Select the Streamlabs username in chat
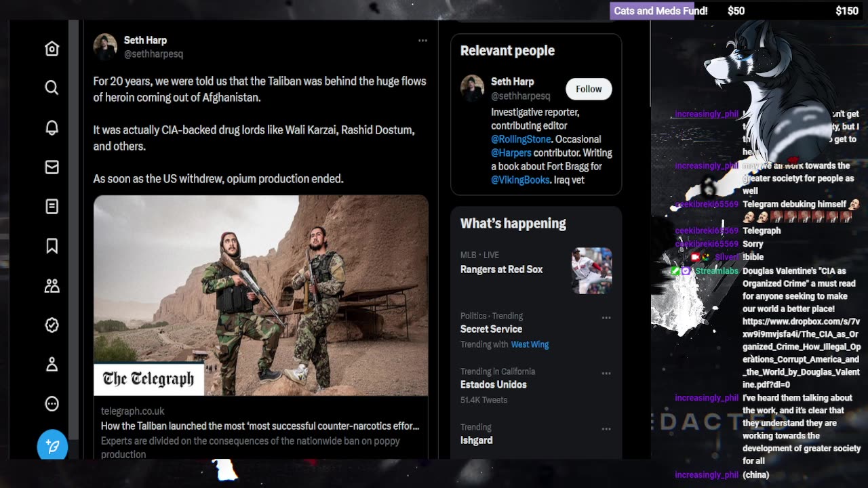 click(717, 270)
